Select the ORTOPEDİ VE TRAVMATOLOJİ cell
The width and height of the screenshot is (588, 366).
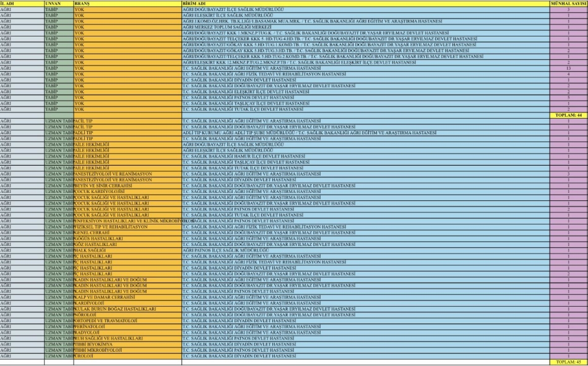click(128, 321)
